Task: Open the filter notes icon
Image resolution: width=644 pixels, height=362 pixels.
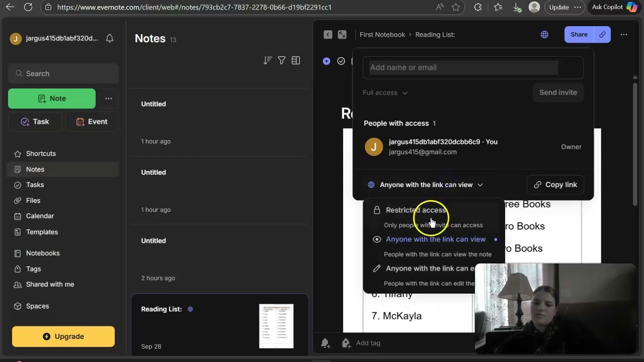Action: coord(282,60)
